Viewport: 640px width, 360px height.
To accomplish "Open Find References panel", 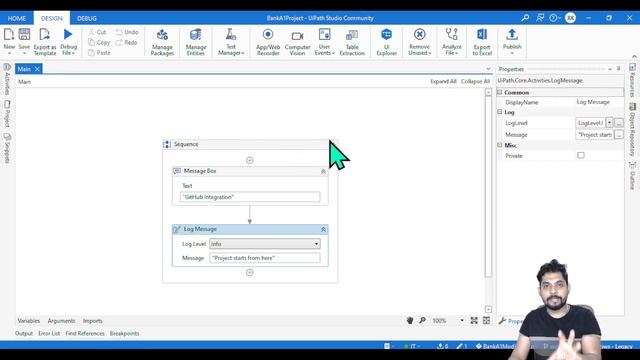I will [85, 333].
